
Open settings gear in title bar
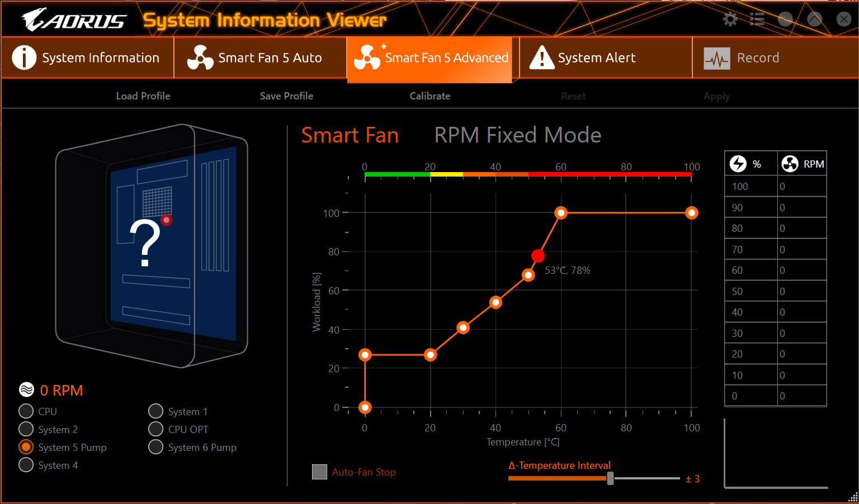(x=730, y=20)
